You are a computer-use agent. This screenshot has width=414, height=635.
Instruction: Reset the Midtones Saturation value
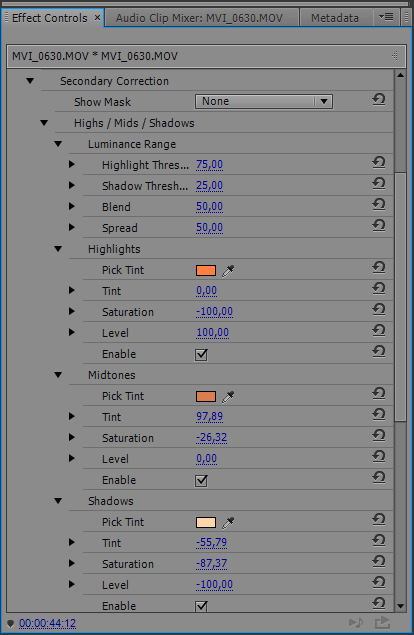(379, 436)
